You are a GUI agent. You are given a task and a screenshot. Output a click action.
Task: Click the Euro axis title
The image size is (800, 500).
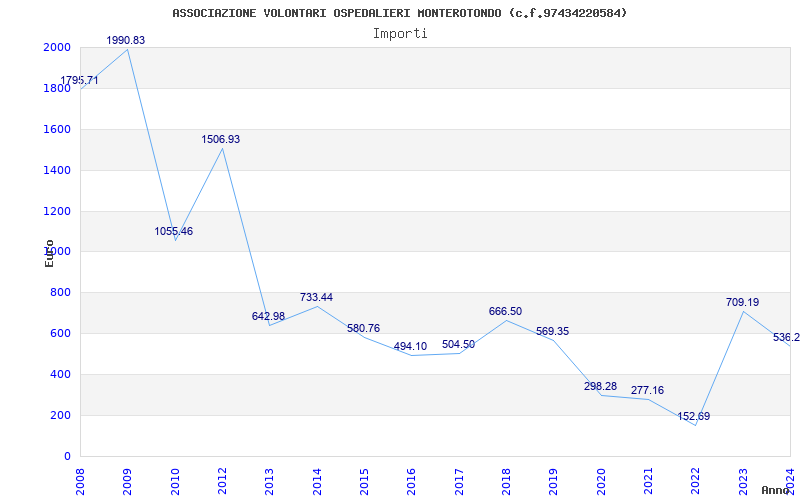49,253
